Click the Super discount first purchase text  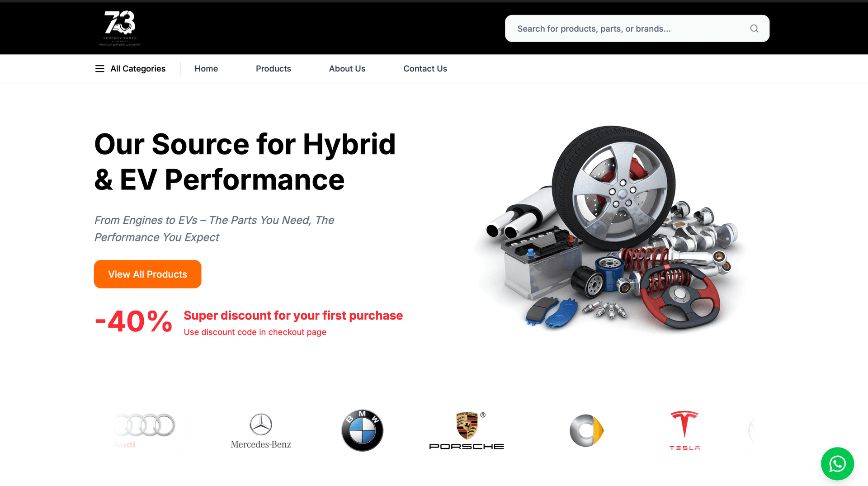point(293,316)
